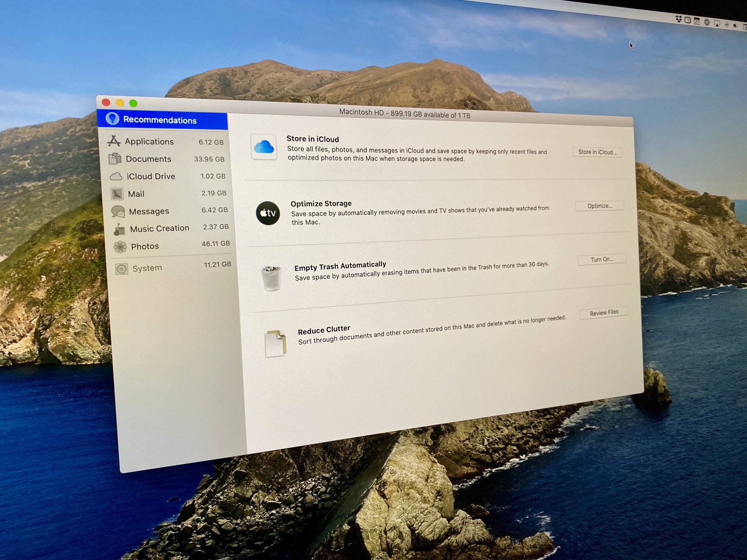The width and height of the screenshot is (747, 560).
Task: Click the Optimize button for storage
Action: click(599, 206)
